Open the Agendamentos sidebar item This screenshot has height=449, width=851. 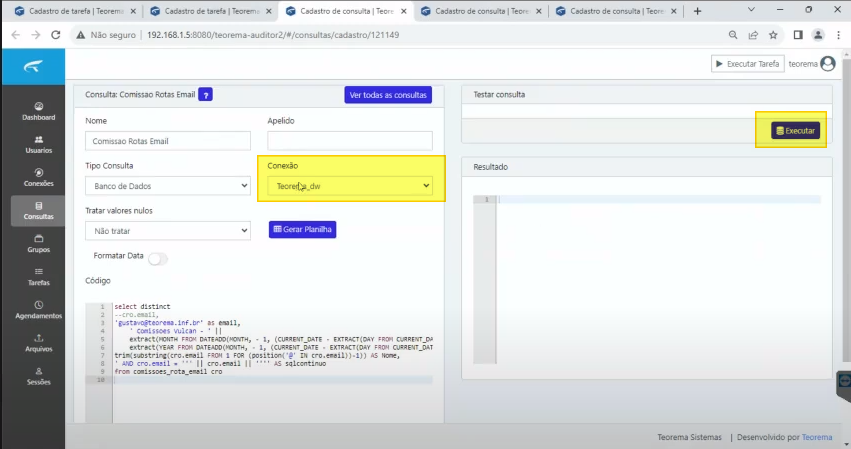[x=39, y=310]
